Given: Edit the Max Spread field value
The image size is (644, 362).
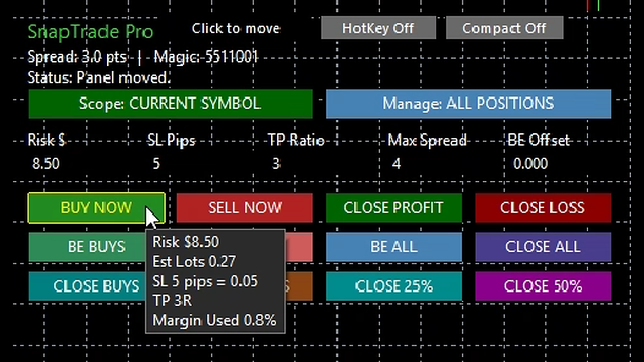Looking at the screenshot, I should 396,164.
